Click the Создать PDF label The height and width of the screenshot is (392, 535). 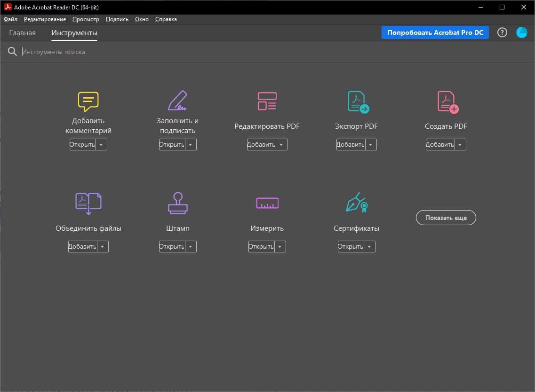pyautogui.click(x=446, y=126)
